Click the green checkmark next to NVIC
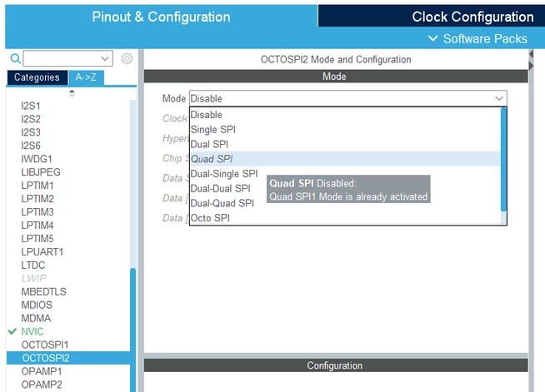The width and height of the screenshot is (545, 392). coord(12,331)
